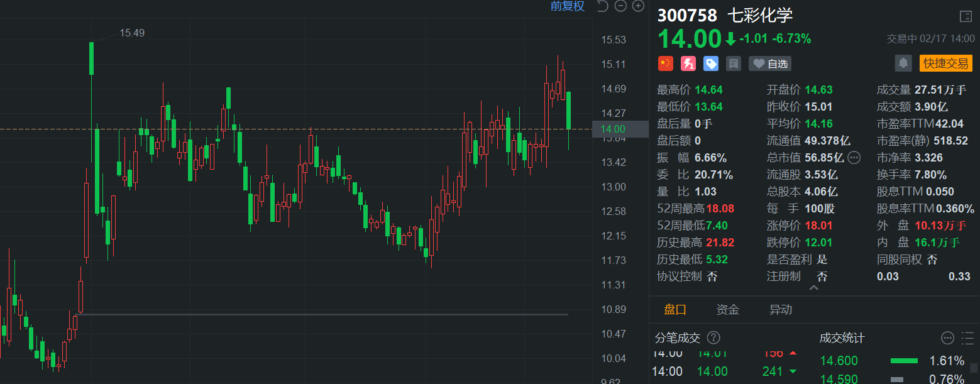Click the 快捷交易 quick trade button
Screen dimensions: 980x384
point(945,63)
